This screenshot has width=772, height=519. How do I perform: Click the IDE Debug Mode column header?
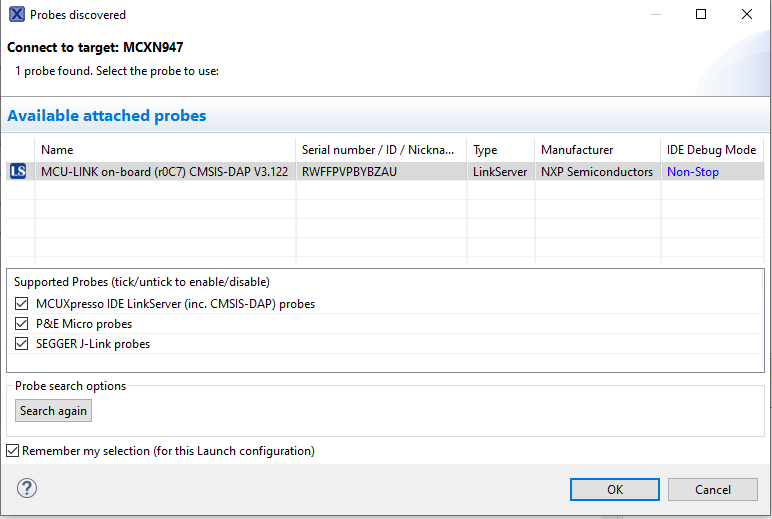(x=711, y=150)
